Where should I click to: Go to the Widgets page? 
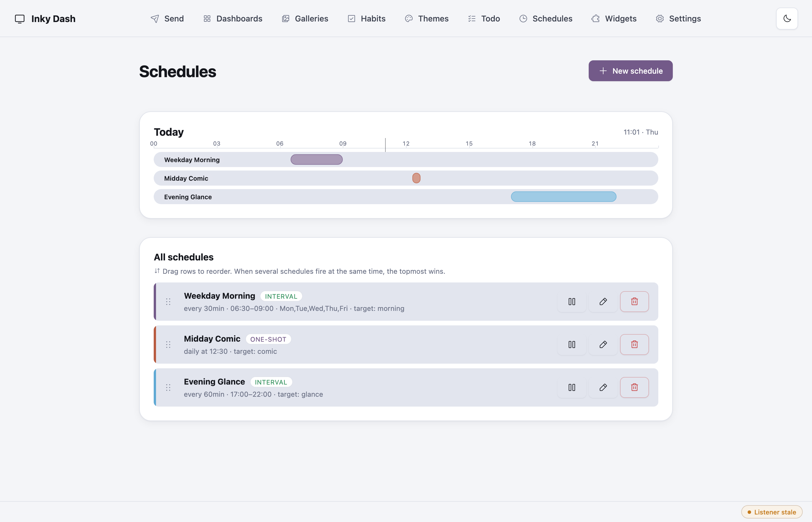614,19
